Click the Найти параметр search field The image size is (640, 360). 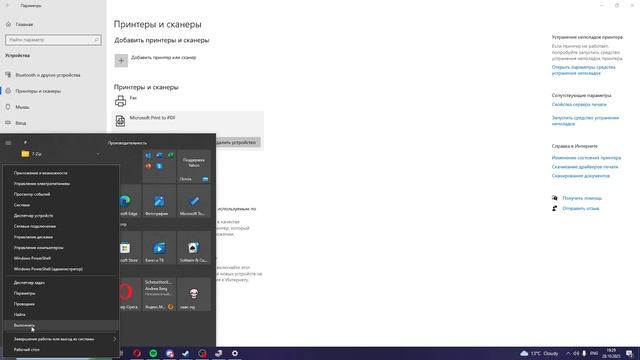point(53,40)
